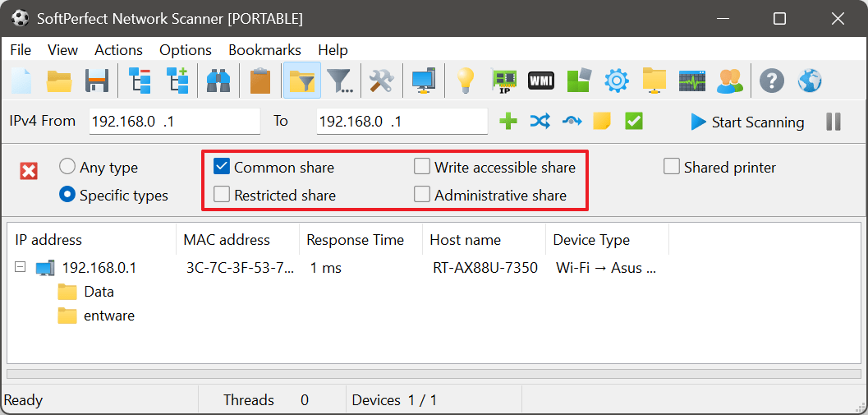Click the green plus add range icon
Image resolution: width=868 pixels, height=415 pixels.
[x=508, y=122]
